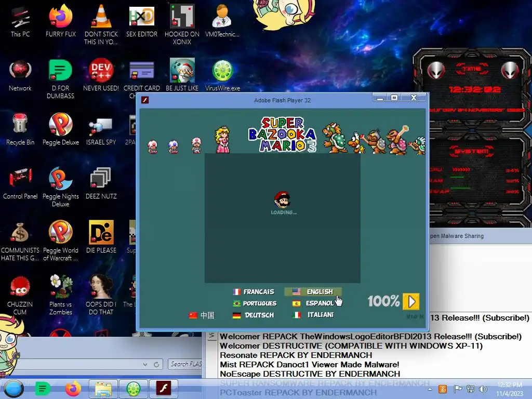Click the Super Bazooka Mario 3 logo
532x399 pixels.
[282, 135]
